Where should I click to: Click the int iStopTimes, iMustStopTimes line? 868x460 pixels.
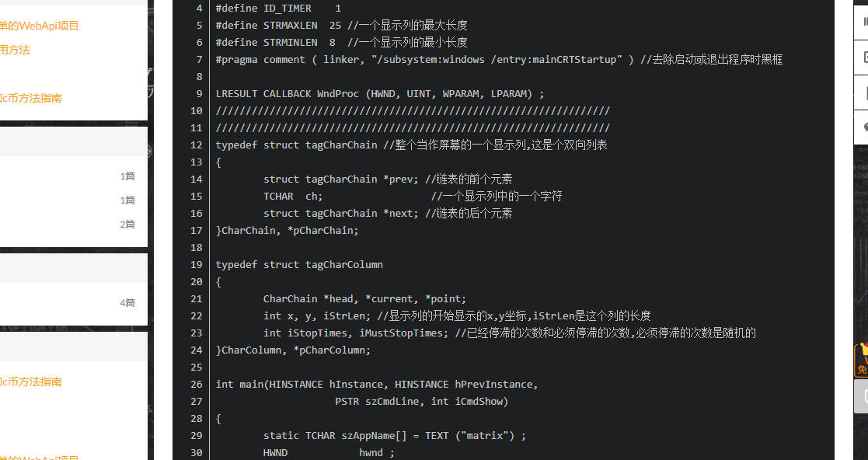point(509,333)
